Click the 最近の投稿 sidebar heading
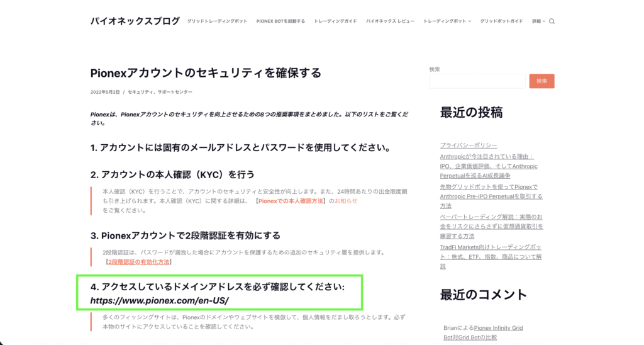The width and height of the screenshot is (644, 345). pyautogui.click(x=471, y=112)
